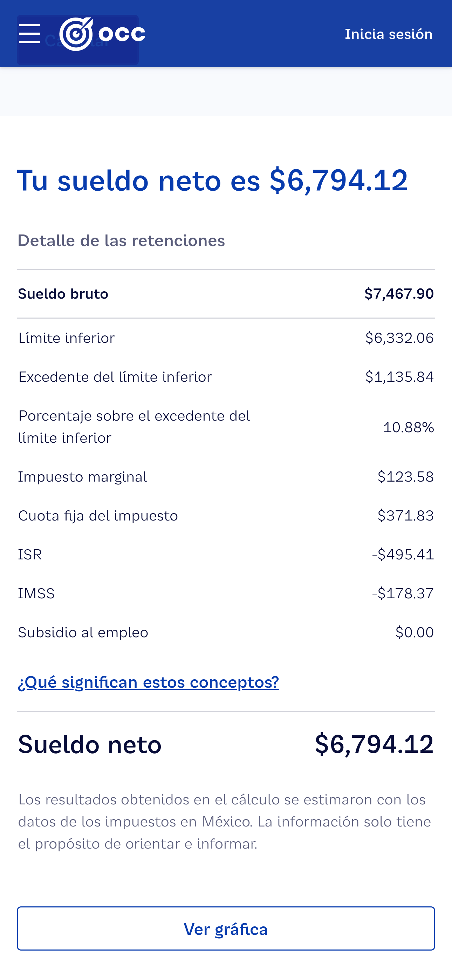Image resolution: width=452 pixels, height=980 pixels.
Task: Tap the IMSS deduction row
Action: point(226,593)
